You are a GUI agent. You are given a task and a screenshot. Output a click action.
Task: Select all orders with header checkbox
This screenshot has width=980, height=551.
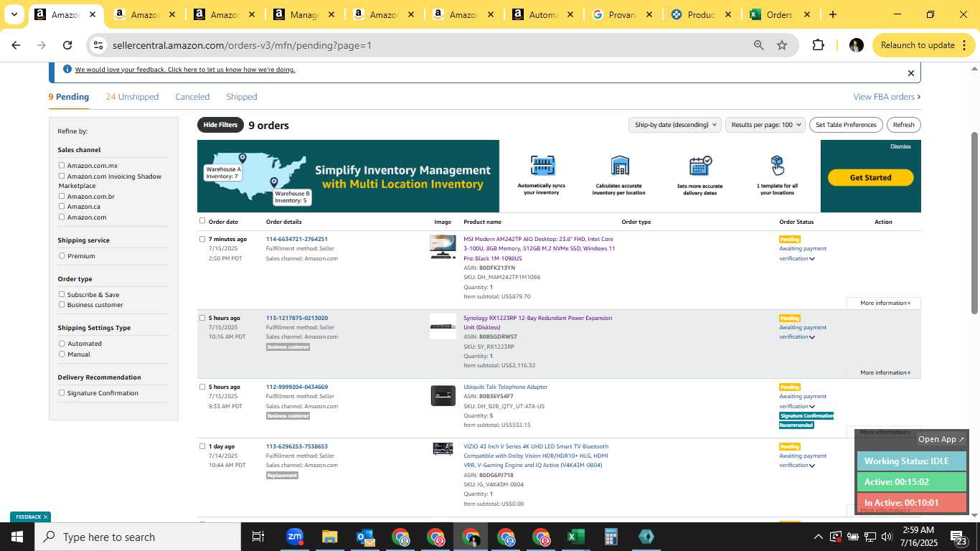202,221
